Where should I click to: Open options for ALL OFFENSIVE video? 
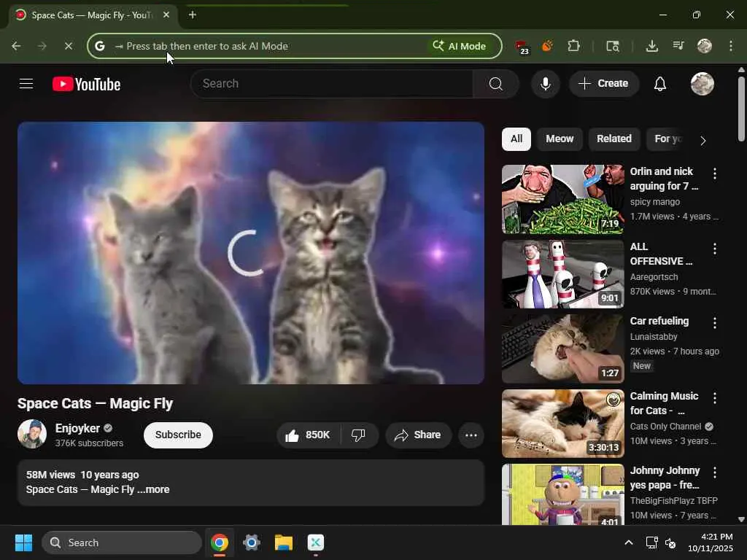(x=715, y=249)
